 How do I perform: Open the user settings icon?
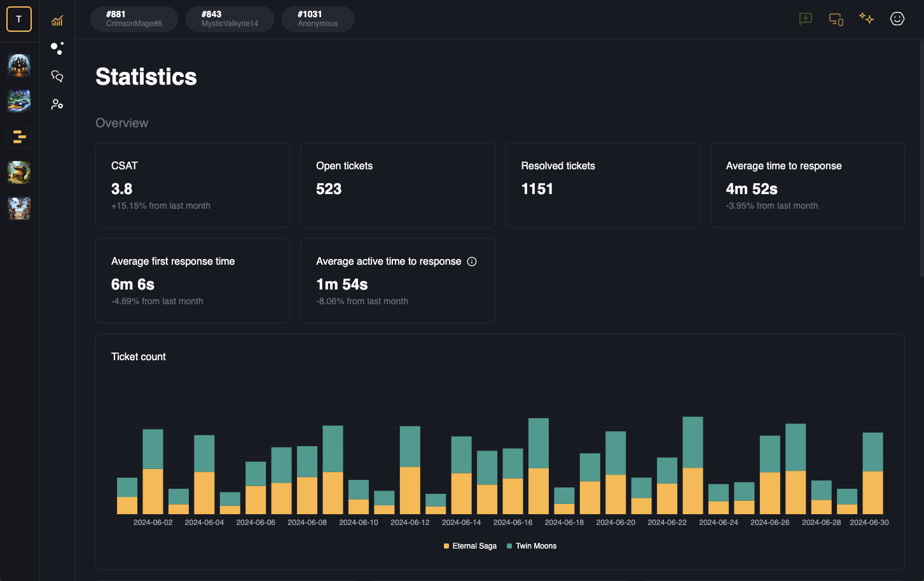57,104
